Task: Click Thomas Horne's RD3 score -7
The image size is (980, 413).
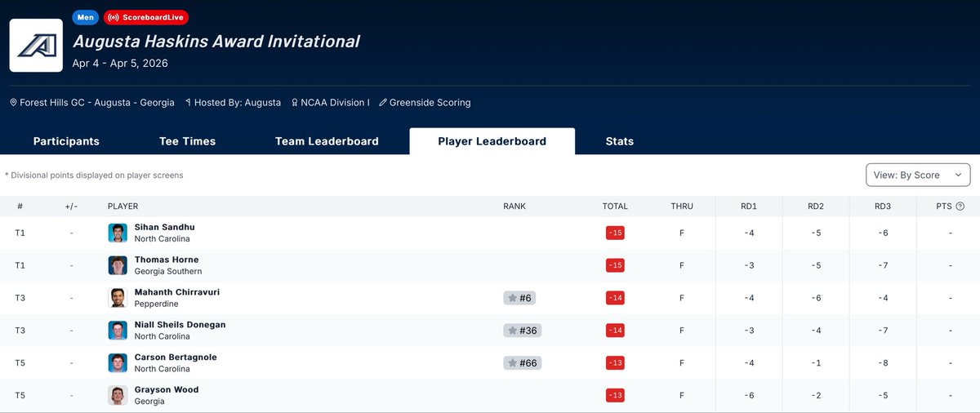Action: click(883, 265)
